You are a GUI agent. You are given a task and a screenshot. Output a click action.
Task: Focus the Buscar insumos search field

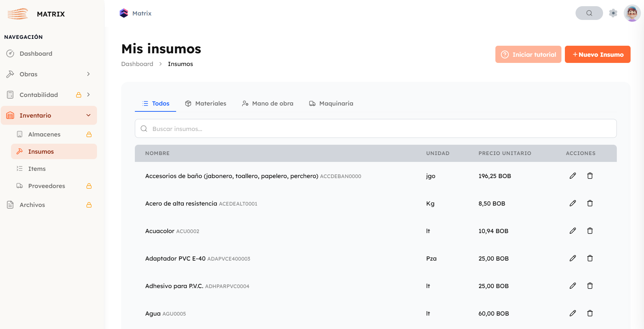376,129
